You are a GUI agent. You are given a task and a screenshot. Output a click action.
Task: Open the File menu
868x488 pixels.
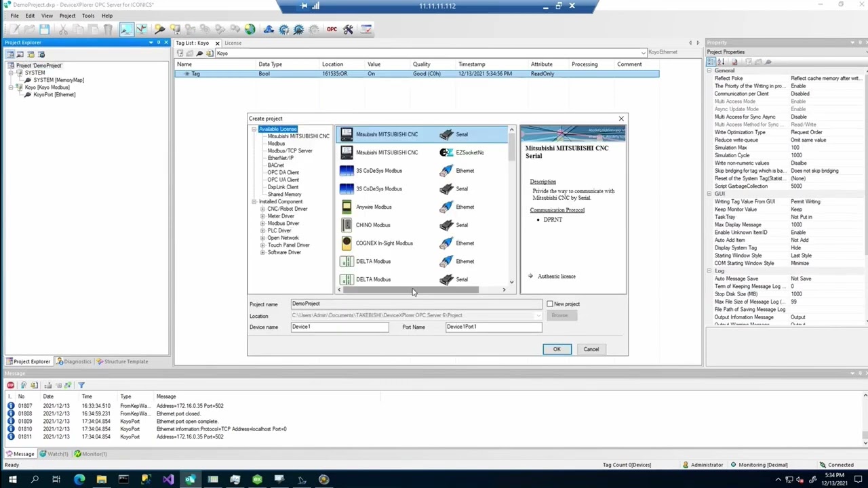[x=14, y=16]
